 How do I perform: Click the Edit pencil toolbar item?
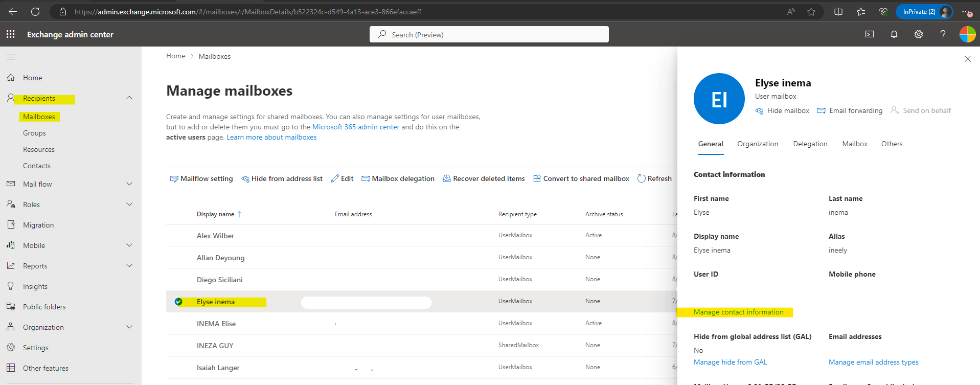tap(342, 178)
